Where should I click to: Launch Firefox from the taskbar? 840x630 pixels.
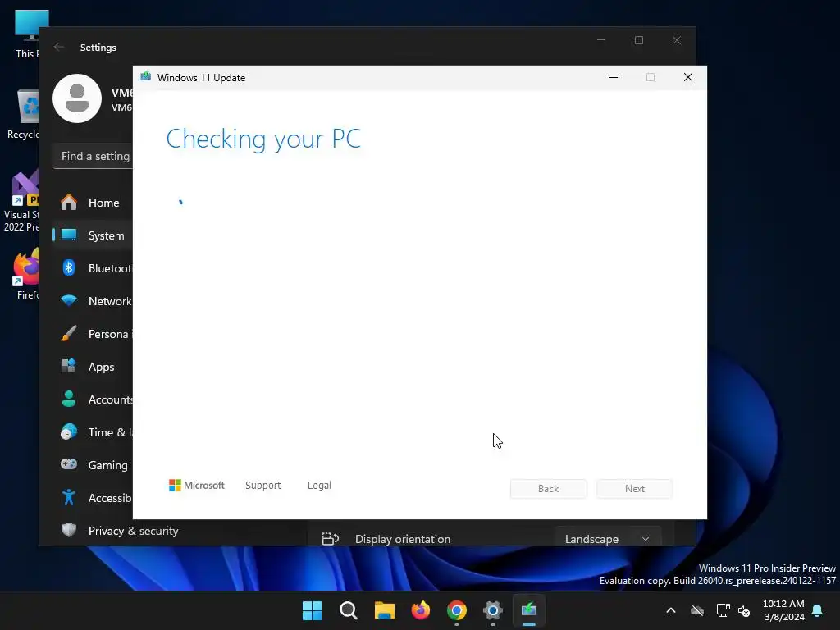421,610
